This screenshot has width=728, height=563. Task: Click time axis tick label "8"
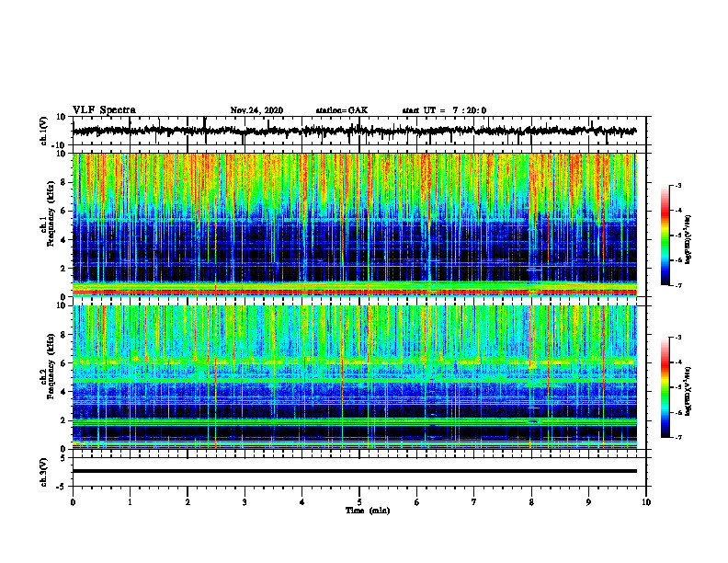pos(531,502)
